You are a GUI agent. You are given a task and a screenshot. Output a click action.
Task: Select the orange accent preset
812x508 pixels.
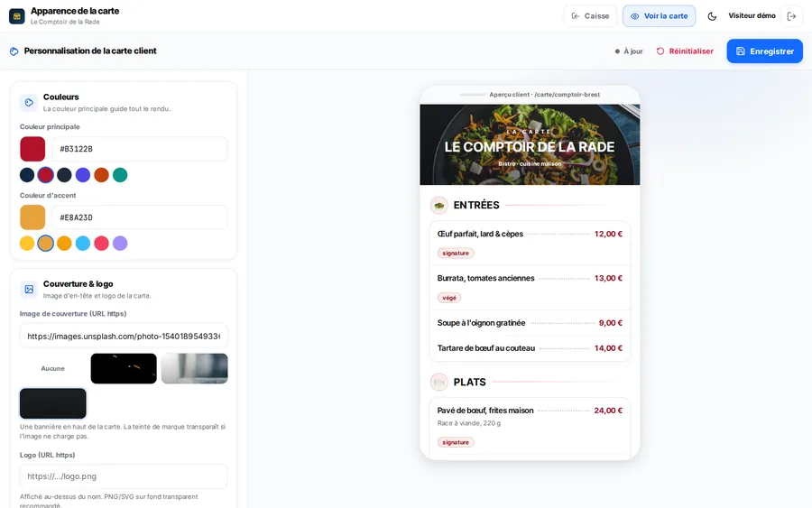[64, 244]
